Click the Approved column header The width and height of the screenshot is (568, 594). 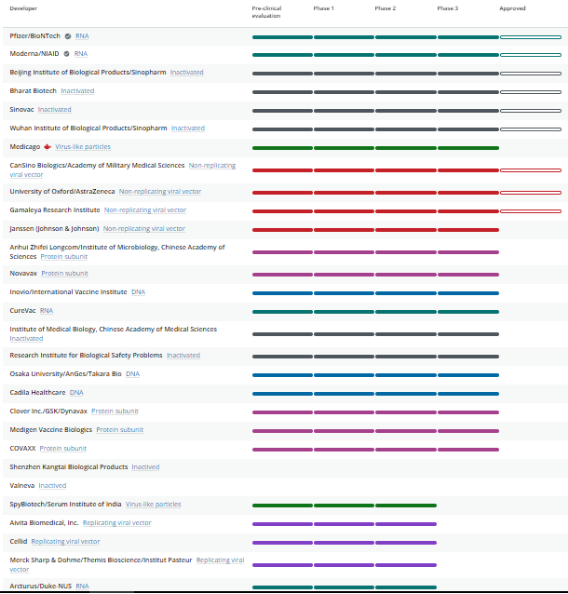(x=512, y=8)
